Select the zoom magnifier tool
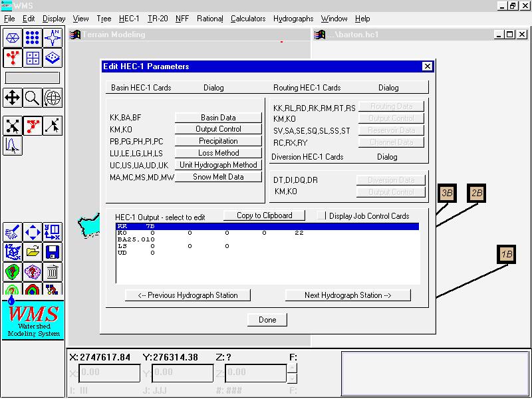532x399 pixels. click(x=32, y=98)
